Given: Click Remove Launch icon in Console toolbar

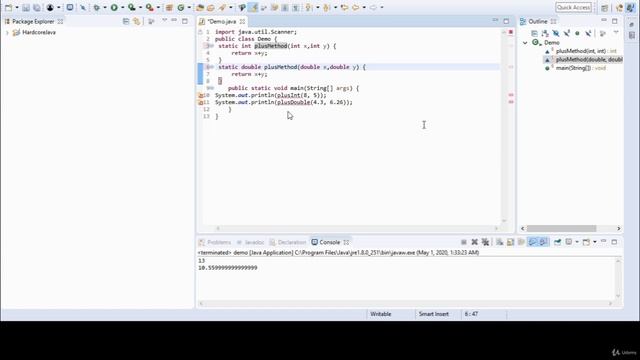Looking at the screenshot, I should [474, 242].
